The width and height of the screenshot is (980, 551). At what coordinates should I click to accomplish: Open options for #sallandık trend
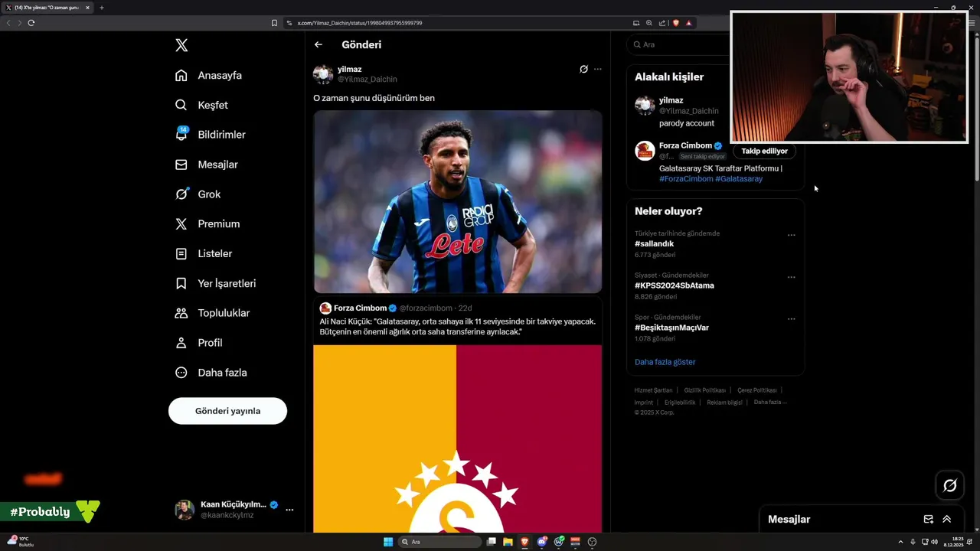(792, 235)
